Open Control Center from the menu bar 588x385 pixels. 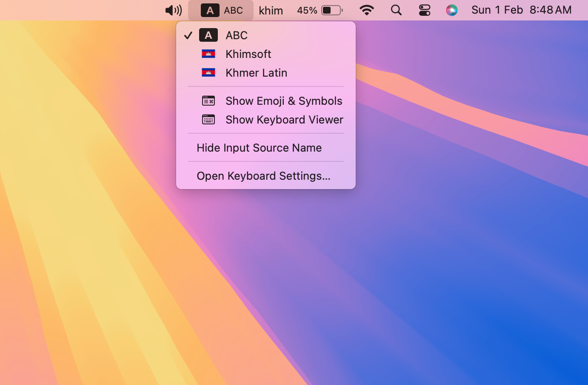(x=424, y=10)
